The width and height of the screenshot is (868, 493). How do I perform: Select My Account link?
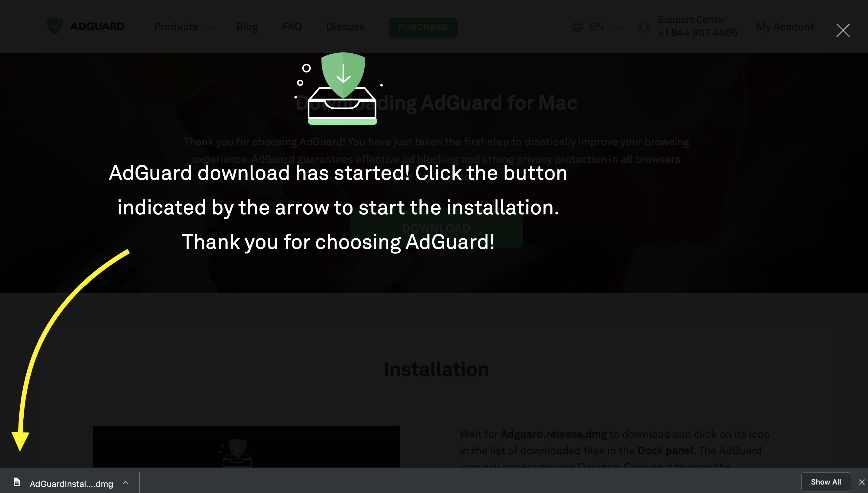click(x=785, y=26)
